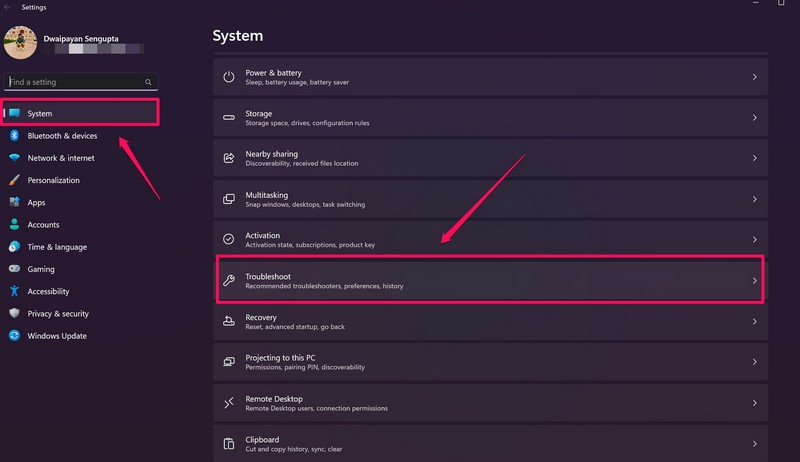Click the Dwaipayan Sengupta profile picture
Screen dimensions: 800x462
tap(21, 43)
